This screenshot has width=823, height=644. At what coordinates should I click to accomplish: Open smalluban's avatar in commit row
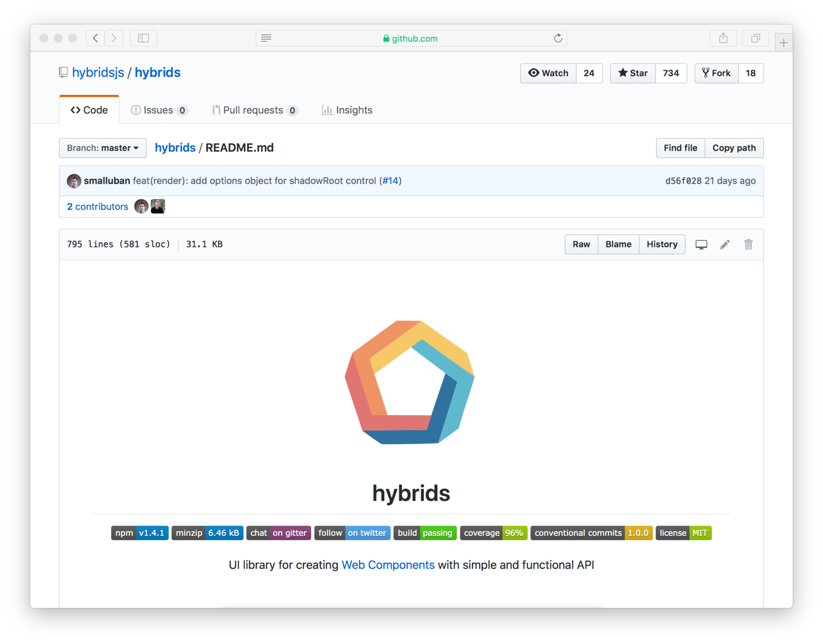click(x=74, y=181)
